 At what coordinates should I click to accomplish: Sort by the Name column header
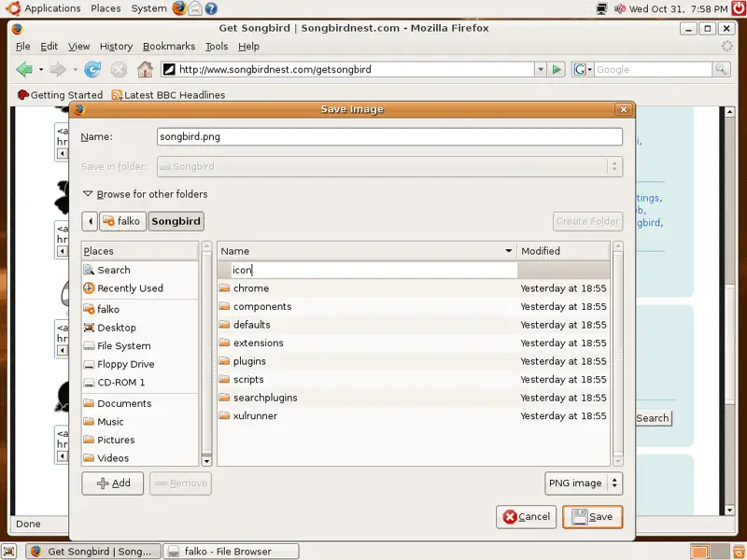[367, 251]
